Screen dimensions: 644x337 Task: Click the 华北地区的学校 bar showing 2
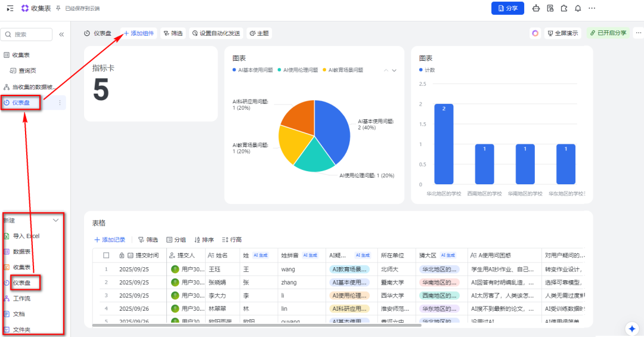point(444,144)
